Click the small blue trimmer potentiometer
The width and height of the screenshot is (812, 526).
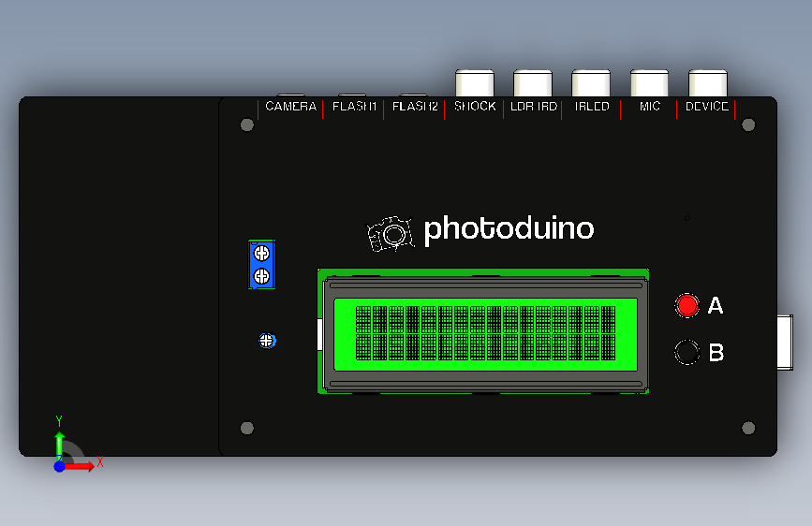tap(267, 341)
